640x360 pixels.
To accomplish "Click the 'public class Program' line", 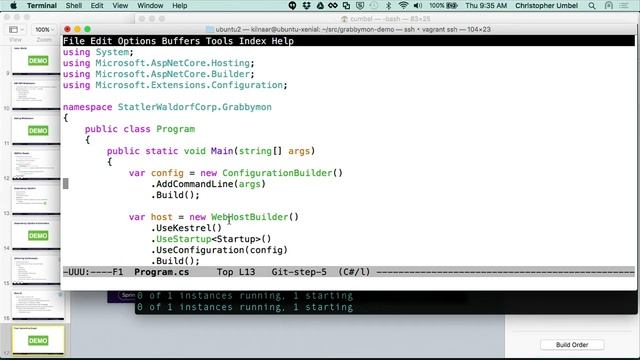I will pyautogui.click(x=140, y=129).
